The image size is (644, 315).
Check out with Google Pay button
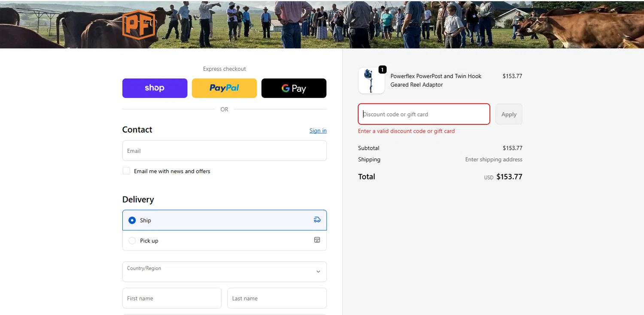pyautogui.click(x=294, y=88)
